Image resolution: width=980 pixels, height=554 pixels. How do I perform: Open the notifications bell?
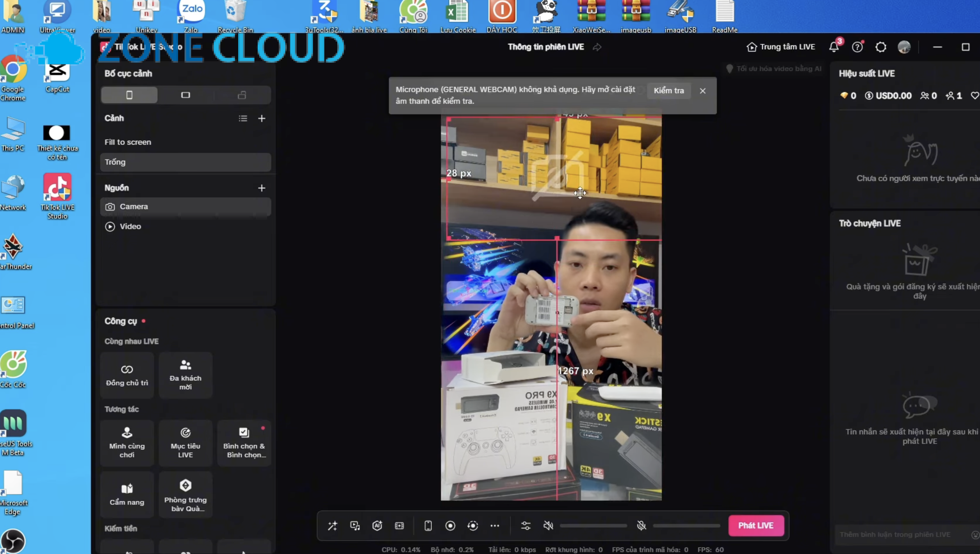tap(834, 47)
